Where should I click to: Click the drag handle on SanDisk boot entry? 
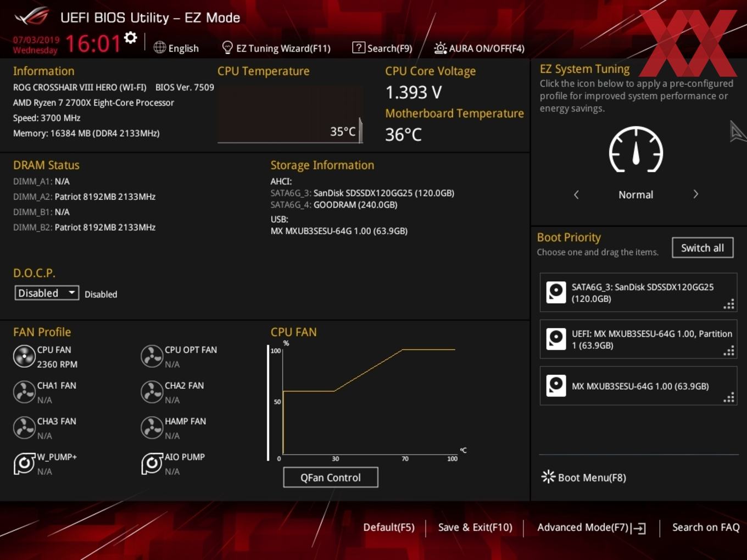729,305
